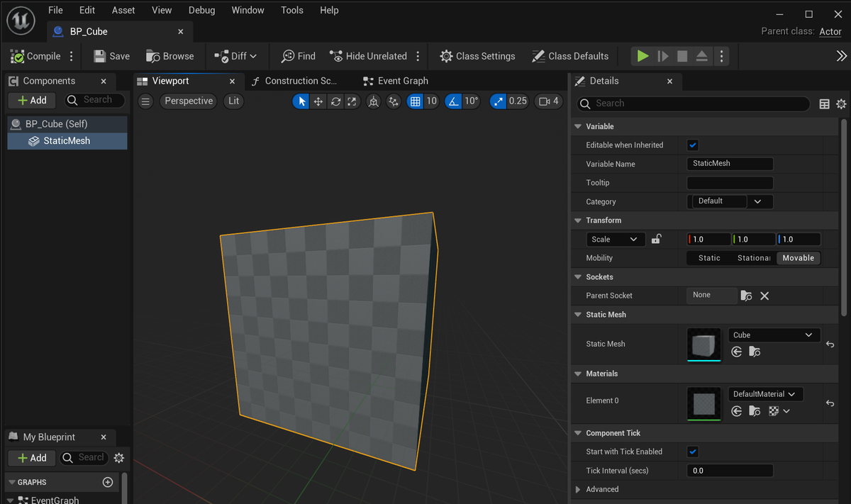Switch to the Construction Script tab

294,81
